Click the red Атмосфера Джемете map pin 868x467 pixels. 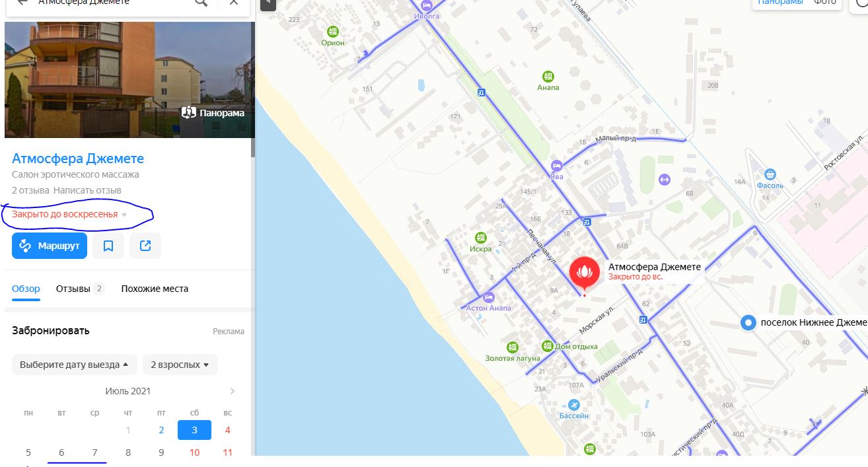tap(584, 274)
